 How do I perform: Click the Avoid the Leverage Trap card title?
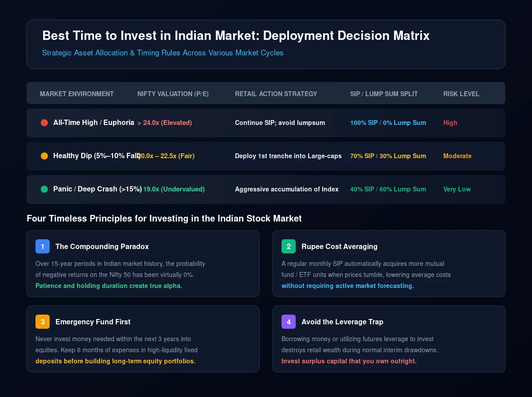coord(342,322)
